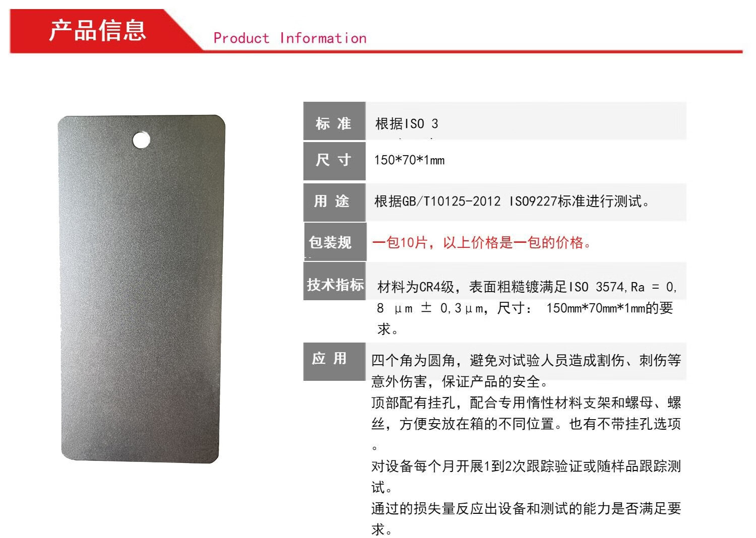Select the 应用 label cell

334,361
